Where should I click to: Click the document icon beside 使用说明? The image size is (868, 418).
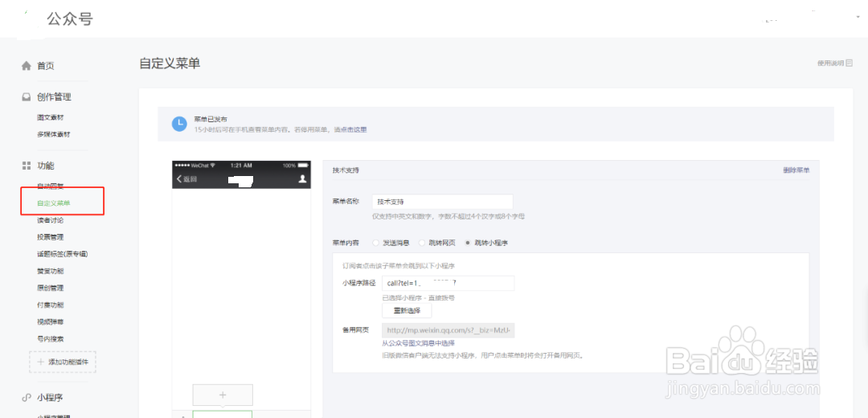[x=850, y=64]
